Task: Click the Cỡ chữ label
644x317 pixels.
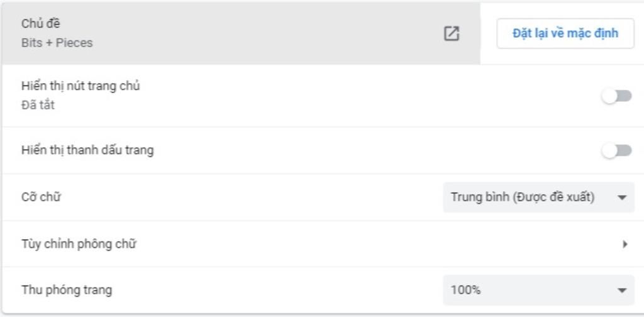Action: (x=41, y=197)
